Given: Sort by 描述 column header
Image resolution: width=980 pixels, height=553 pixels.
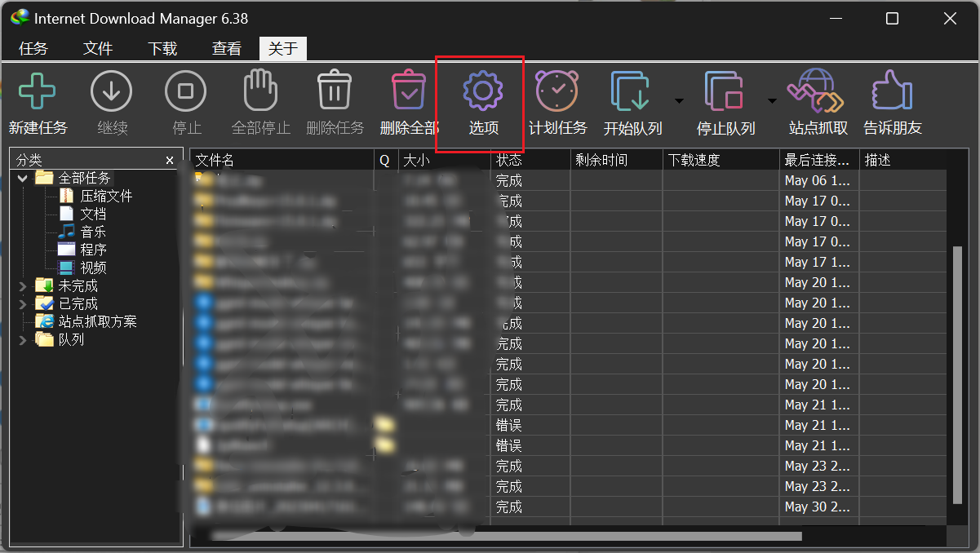Looking at the screenshot, I should [x=903, y=161].
